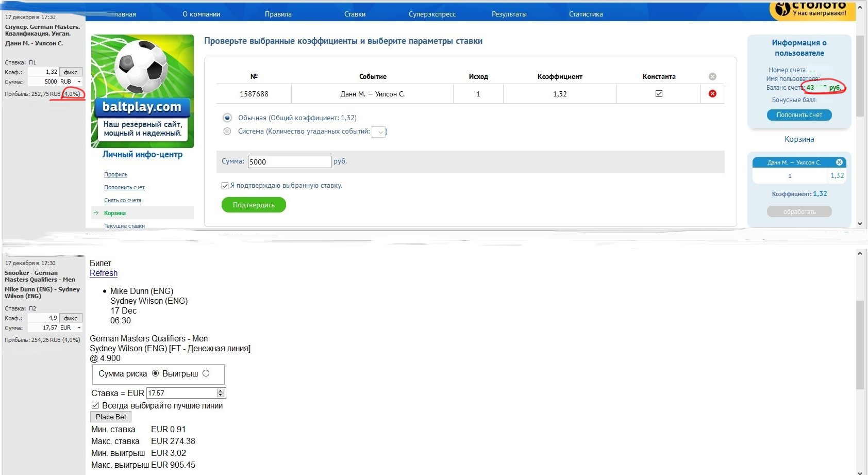Select the Обычная bet type radio button
The height and width of the screenshot is (475, 868).
[x=227, y=118]
